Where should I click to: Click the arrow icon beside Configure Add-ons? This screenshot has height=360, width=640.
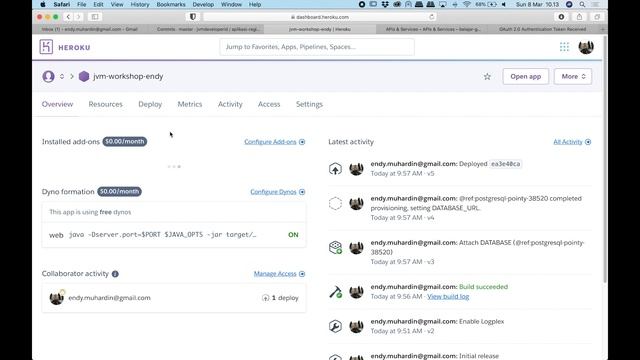[x=302, y=142]
